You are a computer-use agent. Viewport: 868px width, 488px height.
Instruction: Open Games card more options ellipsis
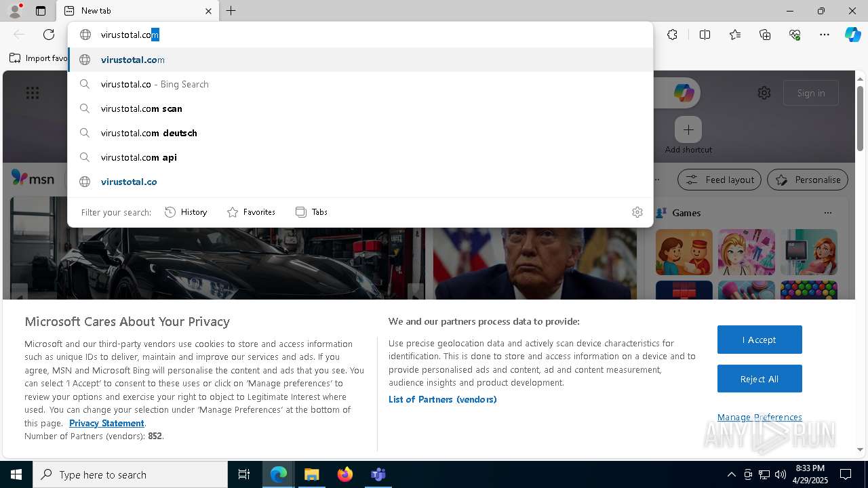(x=827, y=213)
